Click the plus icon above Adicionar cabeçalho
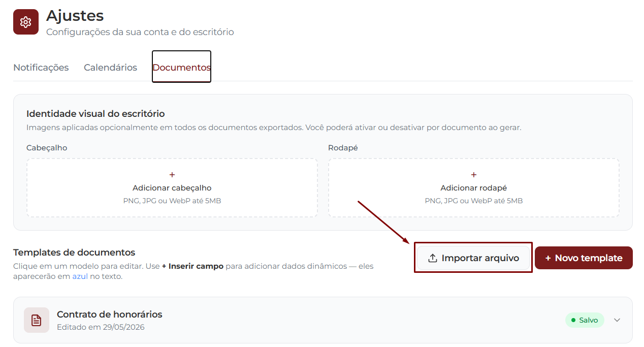 (x=172, y=175)
